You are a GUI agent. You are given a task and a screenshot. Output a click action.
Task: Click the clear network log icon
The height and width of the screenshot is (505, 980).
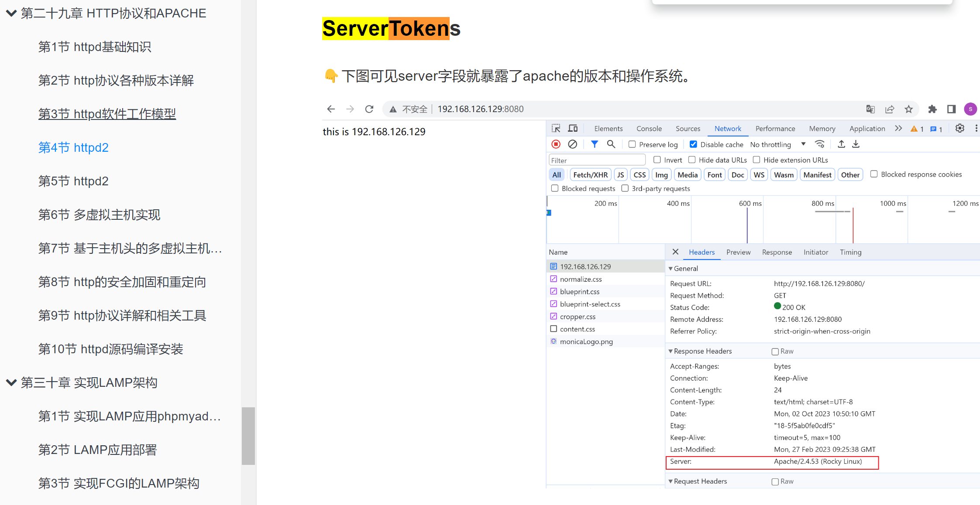pos(572,144)
